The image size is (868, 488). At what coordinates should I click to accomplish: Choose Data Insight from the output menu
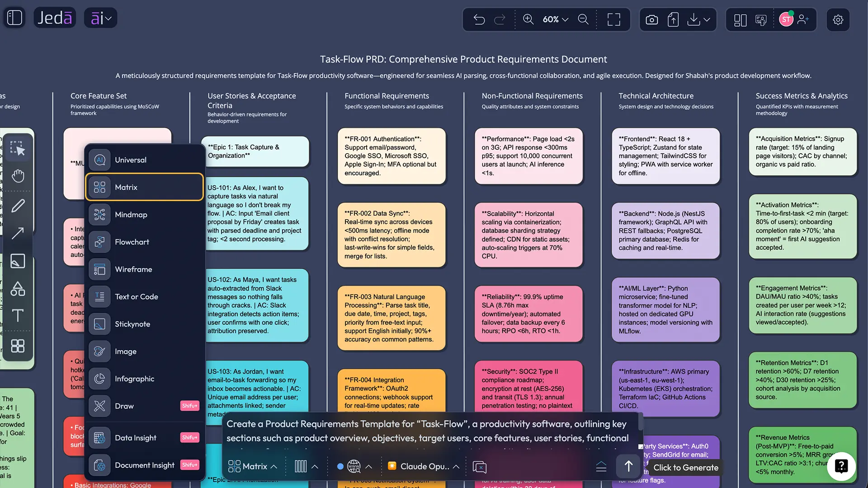[145, 438]
